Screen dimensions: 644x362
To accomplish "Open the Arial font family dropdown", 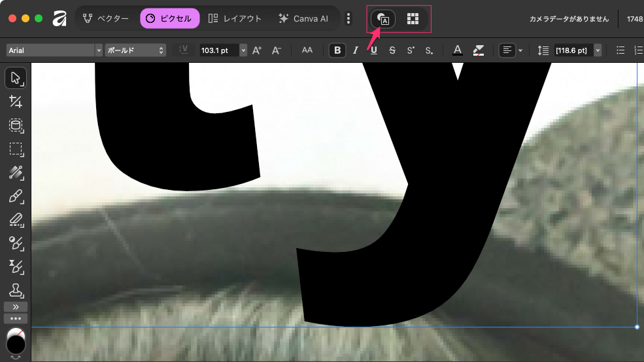I will 54,50.
